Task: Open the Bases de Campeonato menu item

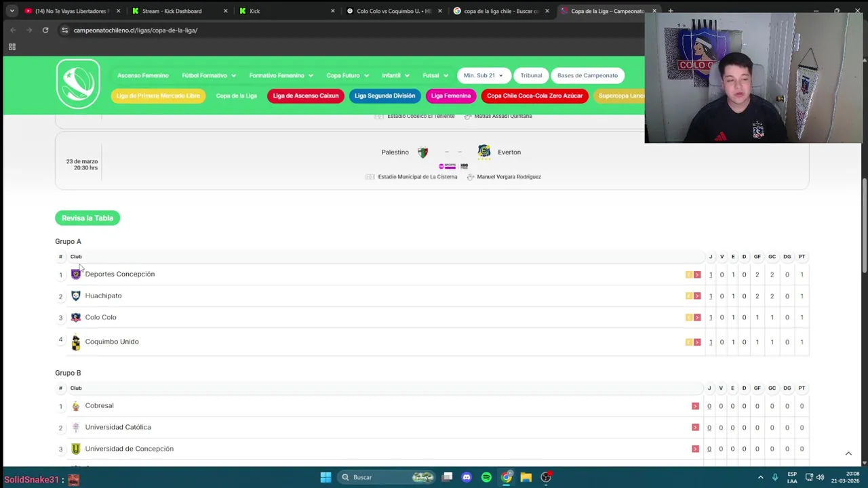Action: pos(587,75)
